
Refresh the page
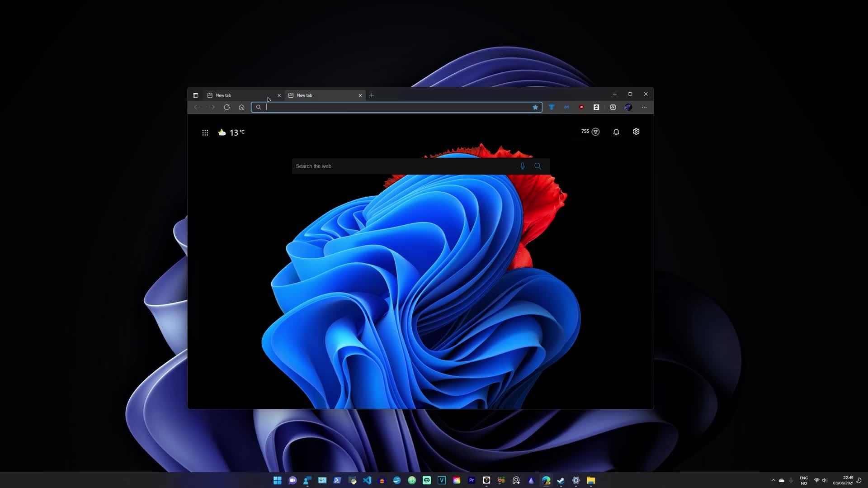pyautogui.click(x=226, y=107)
